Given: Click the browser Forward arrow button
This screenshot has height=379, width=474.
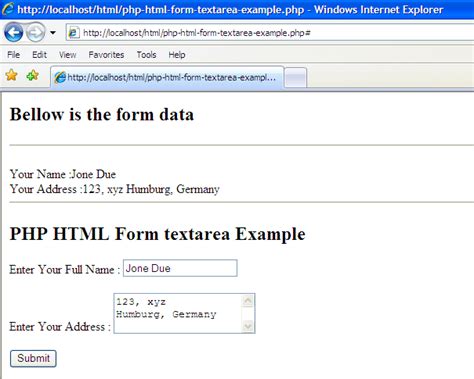Looking at the screenshot, I should point(36,33).
